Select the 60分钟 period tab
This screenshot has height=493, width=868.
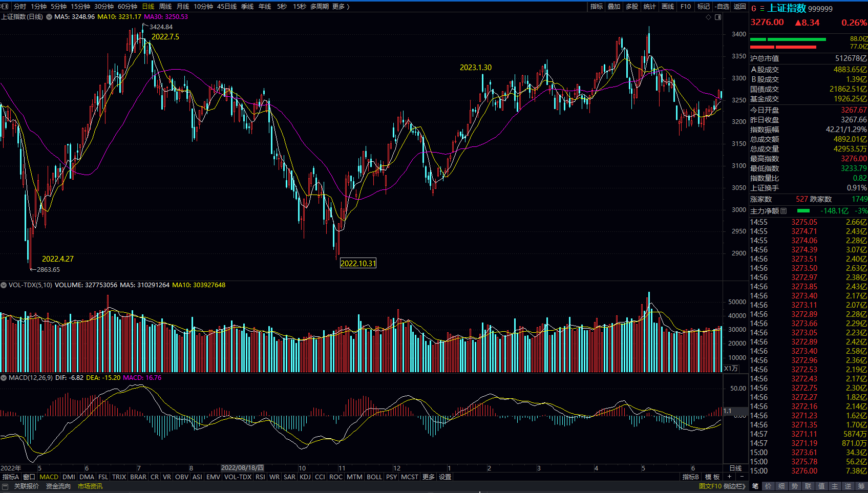tap(128, 7)
